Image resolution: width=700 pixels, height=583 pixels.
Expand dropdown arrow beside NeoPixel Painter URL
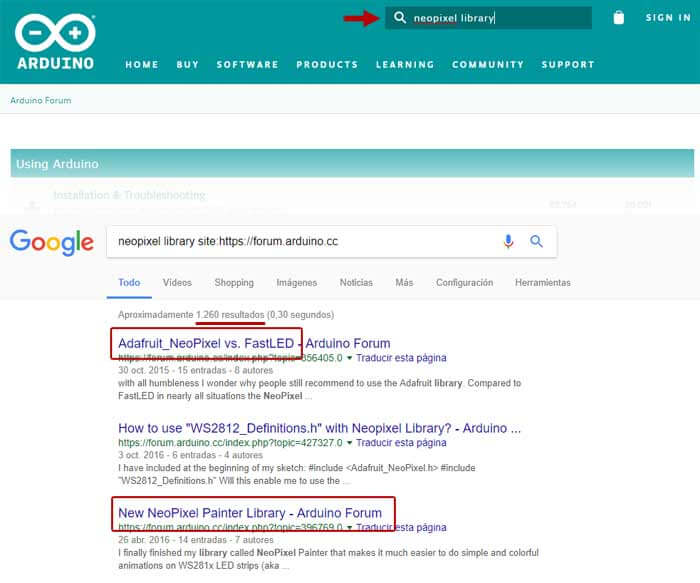pos(350,527)
